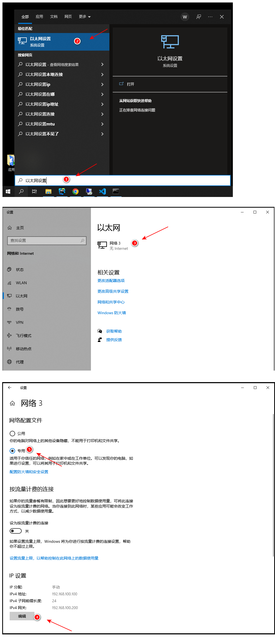
Task: Open the 更改适配器选项 link
Action: coord(111,281)
